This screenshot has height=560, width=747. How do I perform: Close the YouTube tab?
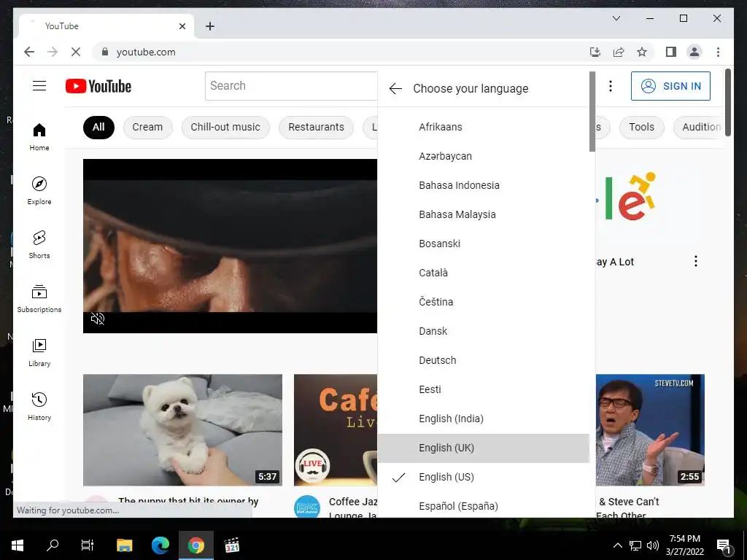click(182, 26)
